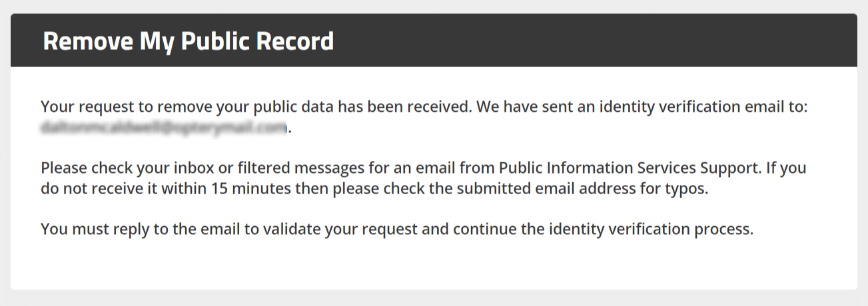The width and height of the screenshot is (868, 306).
Task: Click the blurred email address text
Action: coord(164,127)
